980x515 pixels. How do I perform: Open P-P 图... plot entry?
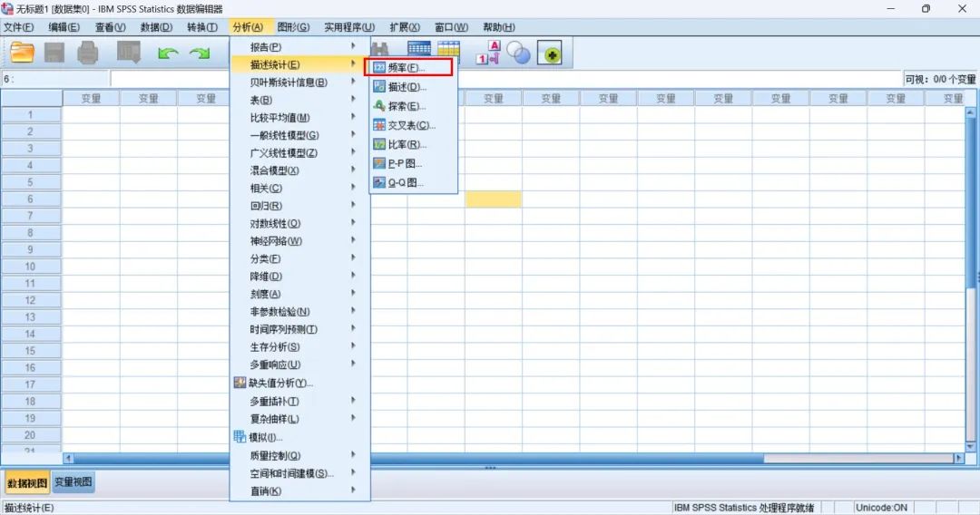click(x=413, y=163)
